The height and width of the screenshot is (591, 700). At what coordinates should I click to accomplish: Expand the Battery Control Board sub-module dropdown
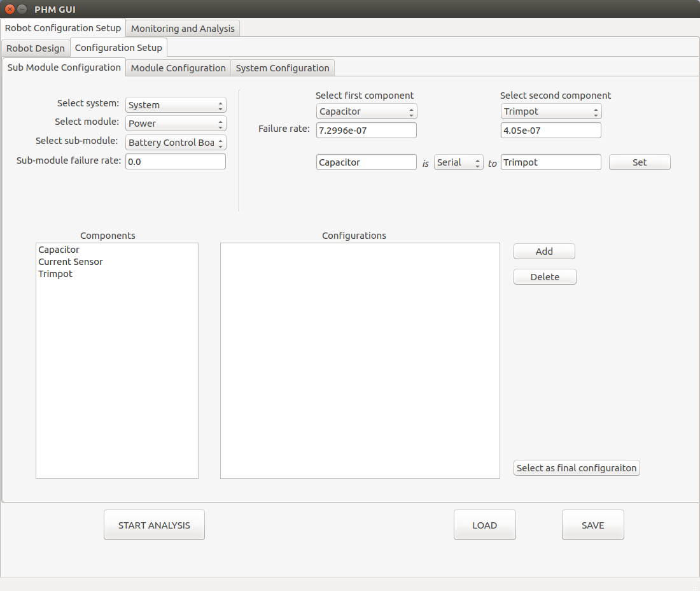(x=176, y=143)
